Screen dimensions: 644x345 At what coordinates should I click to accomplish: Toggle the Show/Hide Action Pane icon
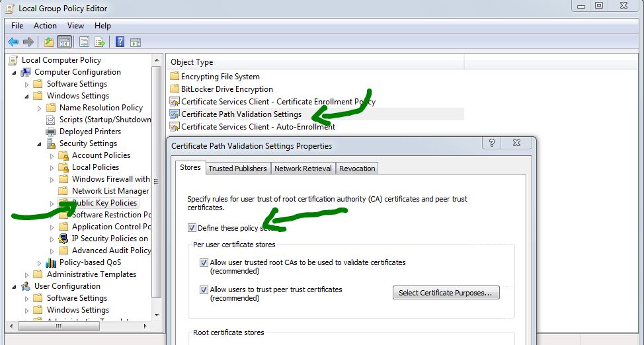pyautogui.click(x=136, y=42)
